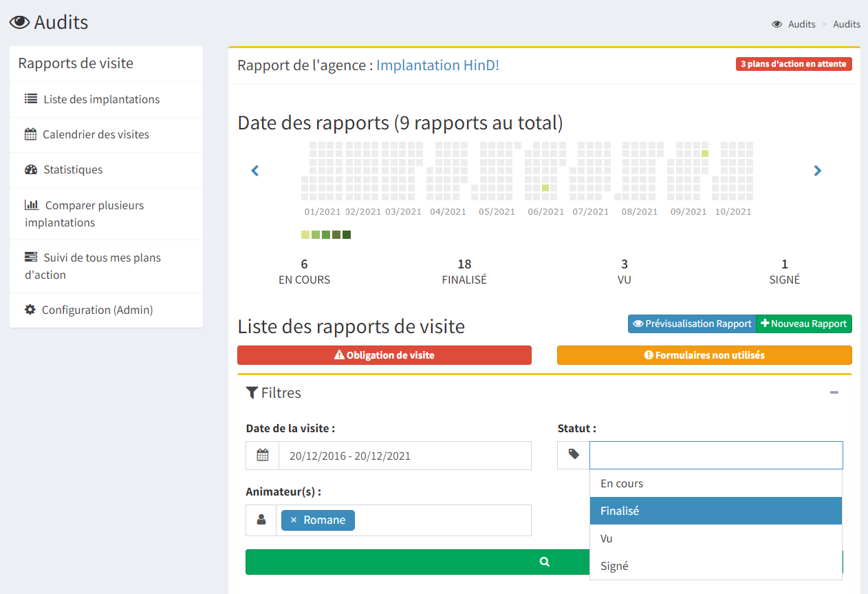Screen dimensions: 868x594
Task: Click the Nouveau Rapport button
Action: [x=804, y=323]
